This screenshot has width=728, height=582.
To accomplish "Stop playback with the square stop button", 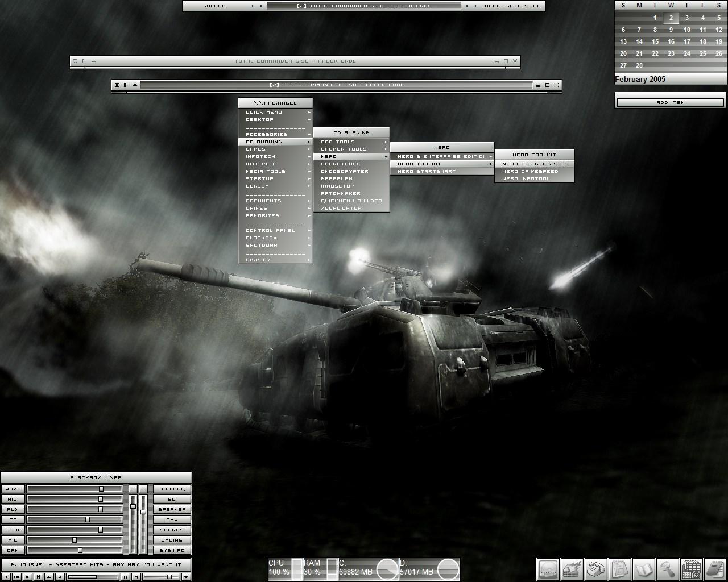I will pyautogui.click(x=27, y=577).
